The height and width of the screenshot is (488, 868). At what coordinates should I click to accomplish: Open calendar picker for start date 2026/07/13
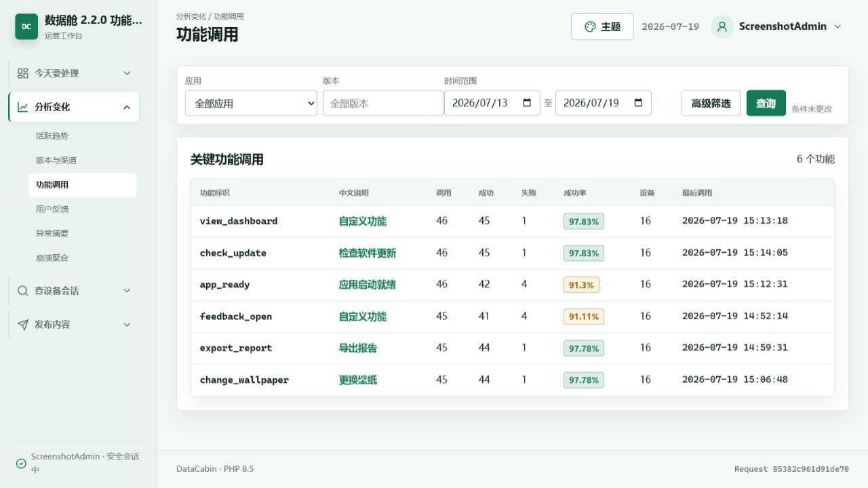click(x=528, y=103)
